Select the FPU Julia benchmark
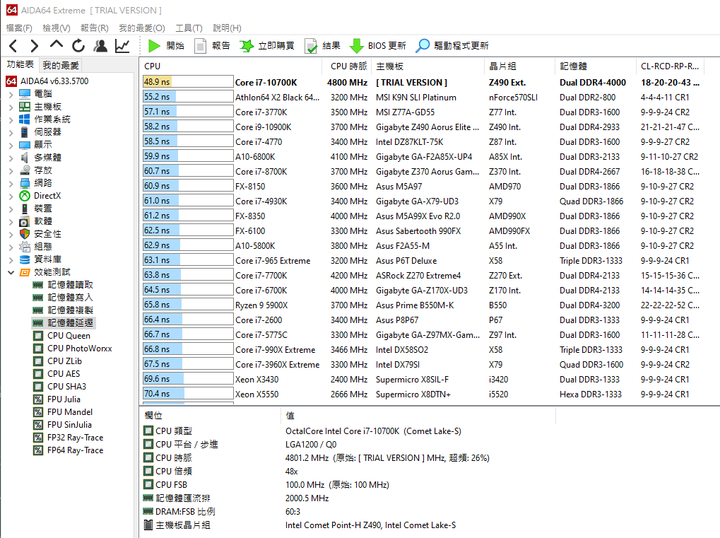Image resolution: width=720 pixels, height=538 pixels. 63,399
